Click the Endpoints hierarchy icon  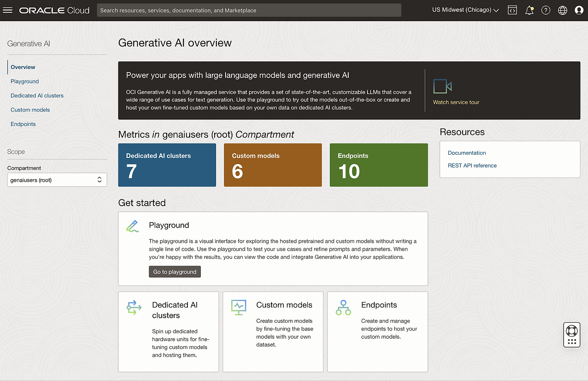click(x=343, y=307)
